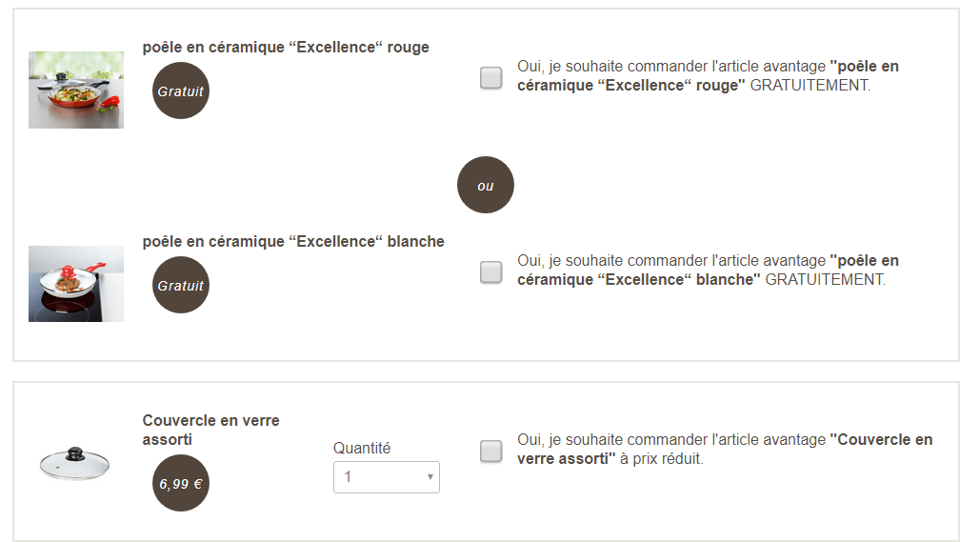Click the glass lid product image
This screenshot has width=980, height=542.
(x=75, y=464)
